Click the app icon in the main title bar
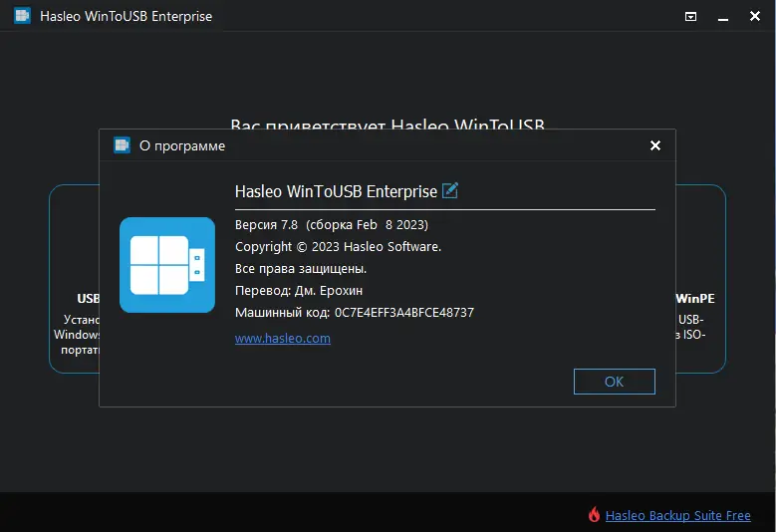This screenshot has width=776, height=532. [22, 16]
